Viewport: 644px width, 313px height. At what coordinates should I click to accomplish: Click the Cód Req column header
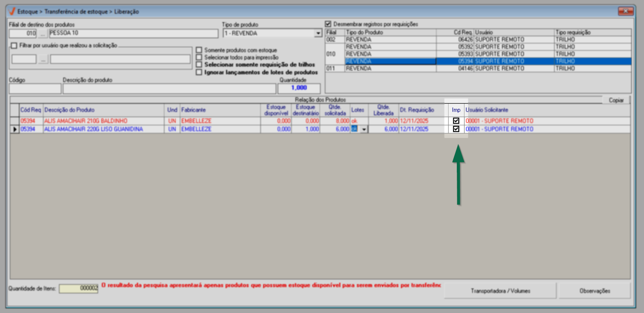click(31, 110)
